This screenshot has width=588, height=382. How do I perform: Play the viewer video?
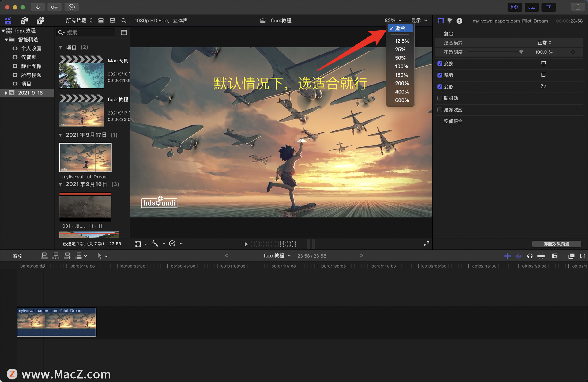(x=246, y=244)
